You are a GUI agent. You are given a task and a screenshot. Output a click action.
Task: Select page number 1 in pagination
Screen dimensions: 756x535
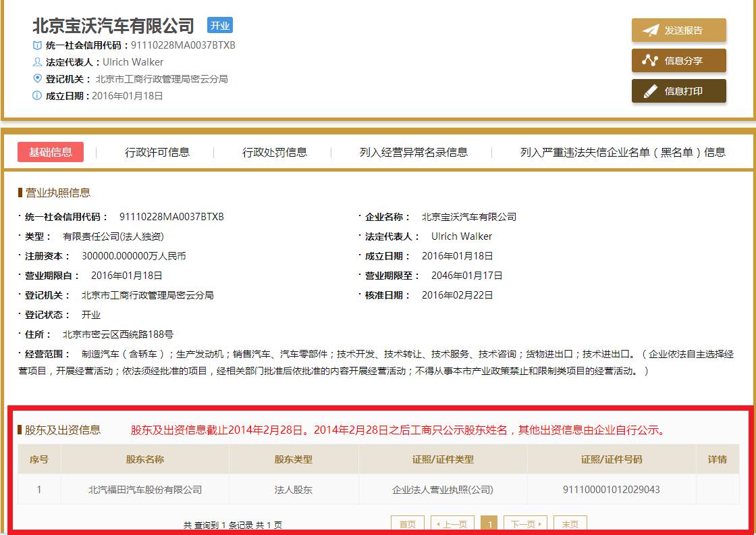pos(489,524)
